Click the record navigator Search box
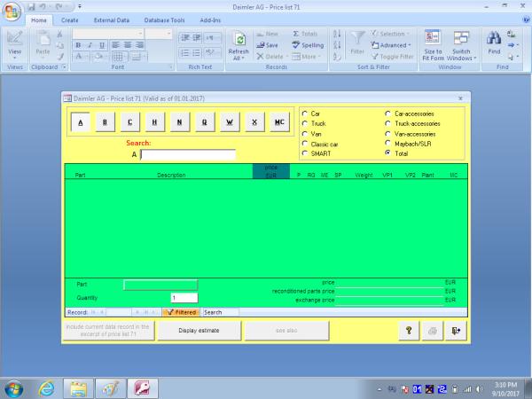Viewport: 532px width, 399px height. pos(221,312)
